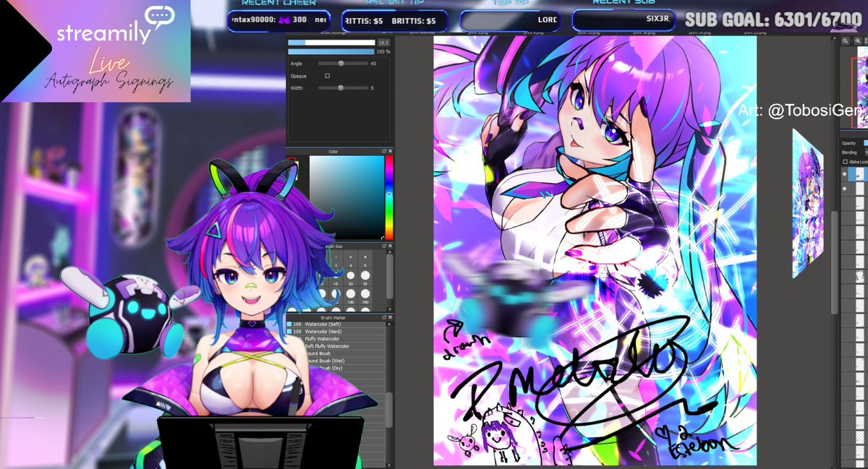Image resolution: width=868 pixels, height=469 pixels.
Task: Select brush size 20 preset
Action: pos(351,278)
